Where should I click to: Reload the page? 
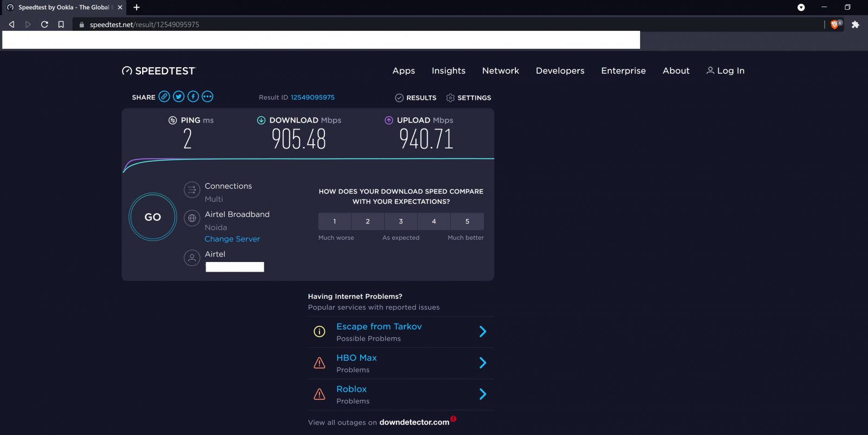[x=44, y=24]
